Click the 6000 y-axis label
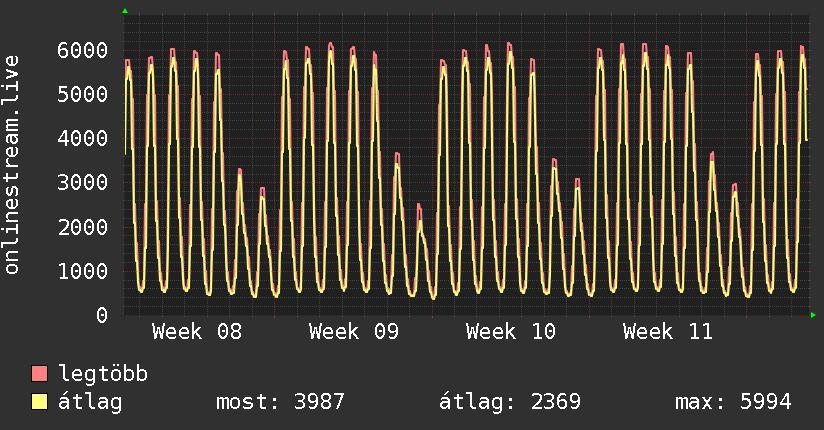The image size is (824, 430). (83, 50)
